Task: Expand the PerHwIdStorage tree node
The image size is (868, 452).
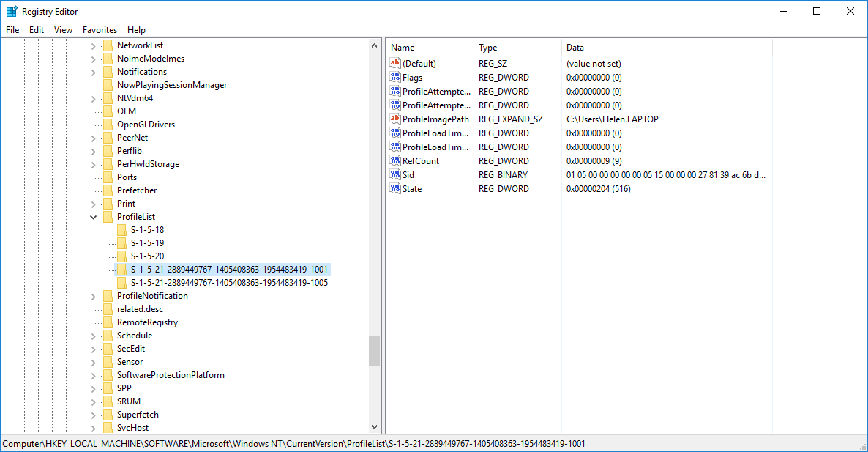Action: coord(93,165)
